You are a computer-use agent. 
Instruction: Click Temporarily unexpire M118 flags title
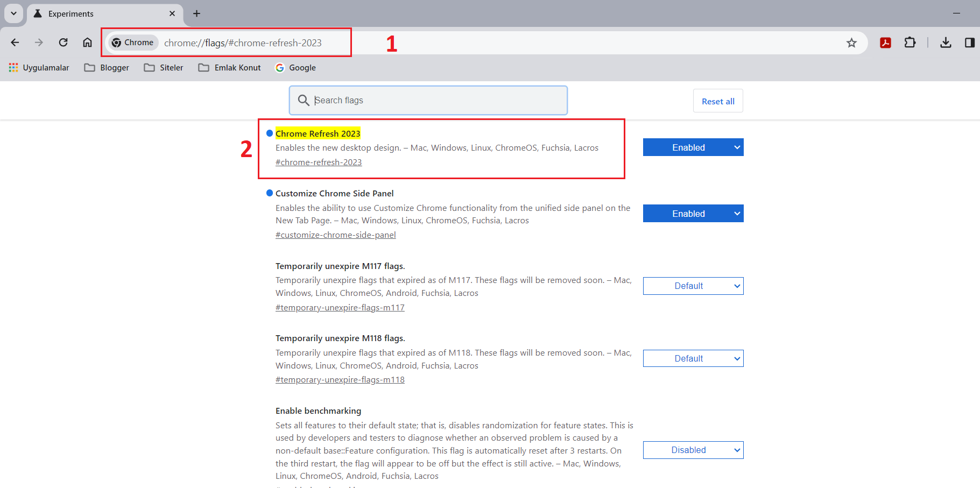click(x=340, y=338)
